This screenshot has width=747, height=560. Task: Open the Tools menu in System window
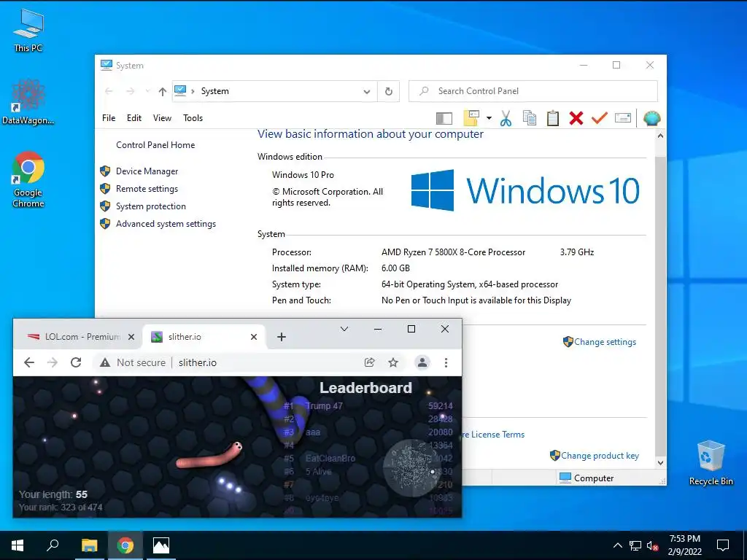(193, 118)
